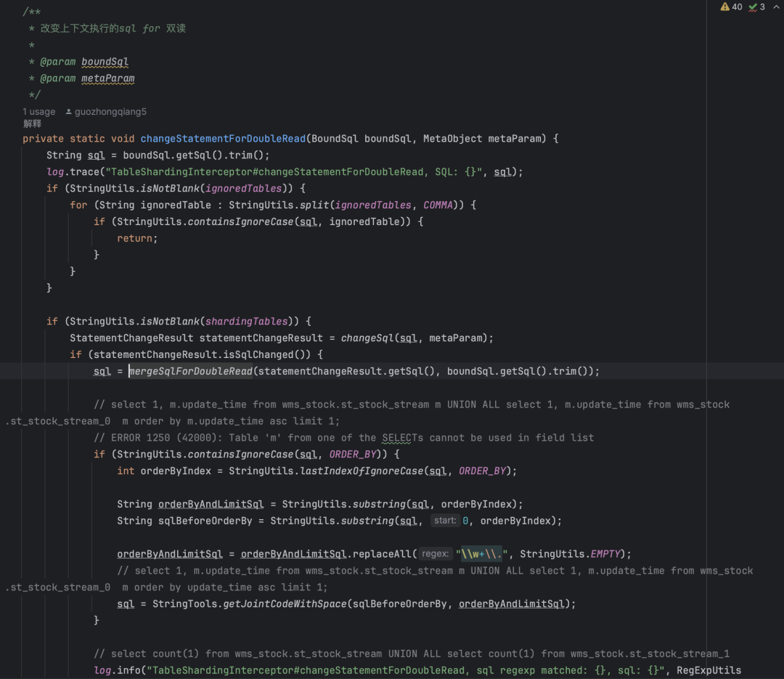The height and width of the screenshot is (679, 784).
Task: Click the getJointCodeWithSpace method call
Action: click(285, 604)
